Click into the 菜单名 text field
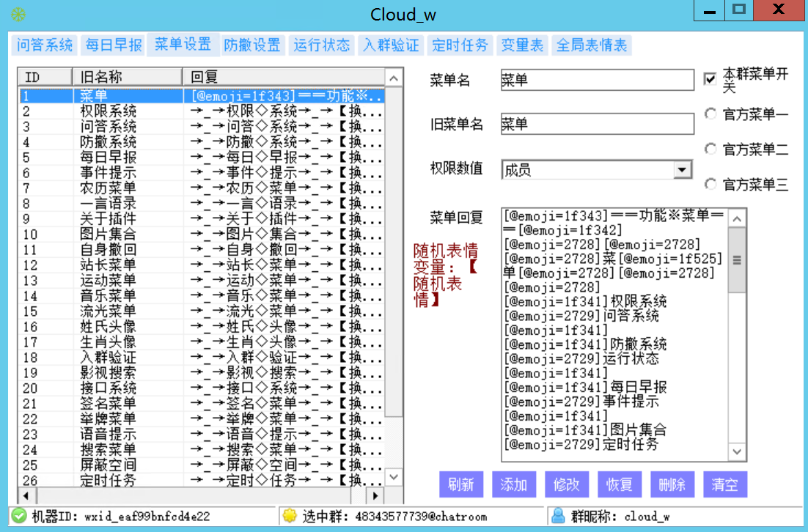The width and height of the screenshot is (808, 532). coord(596,80)
